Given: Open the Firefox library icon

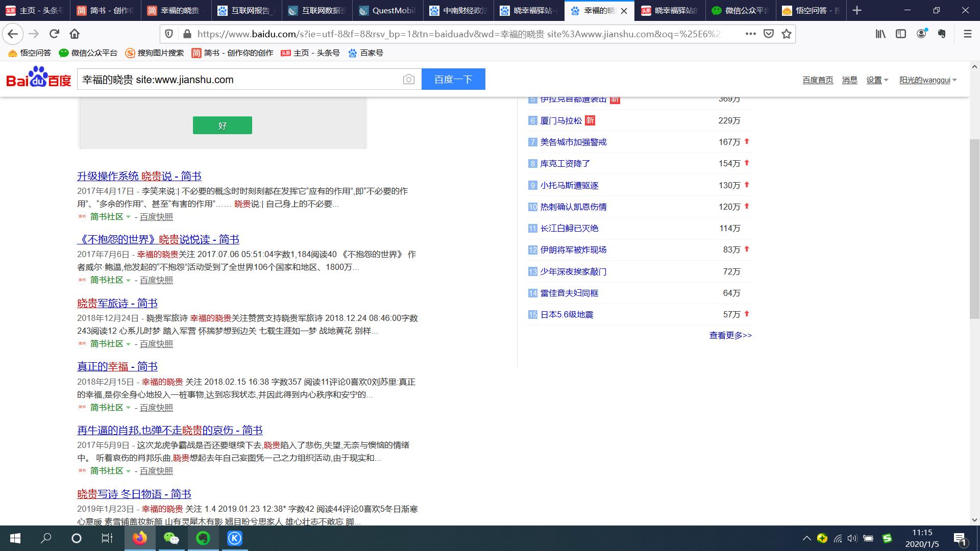Looking at the screenshot, I should [x=880, y=34].
